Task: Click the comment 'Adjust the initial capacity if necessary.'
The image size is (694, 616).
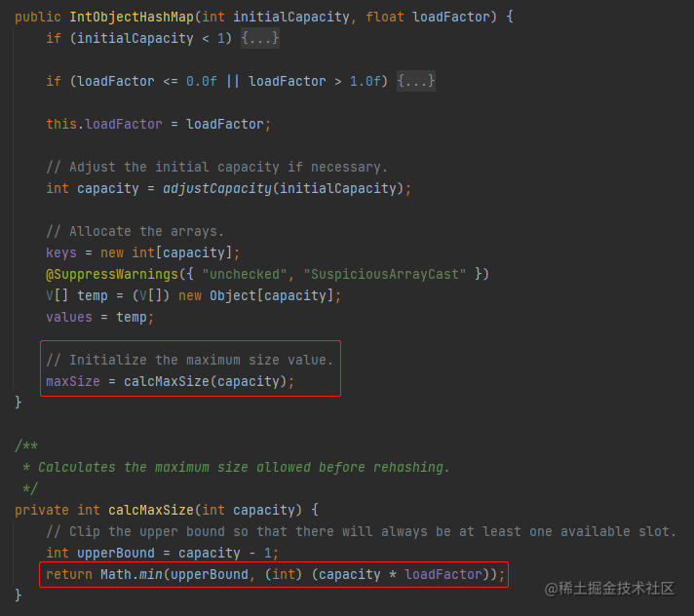Action: (216, 167)
